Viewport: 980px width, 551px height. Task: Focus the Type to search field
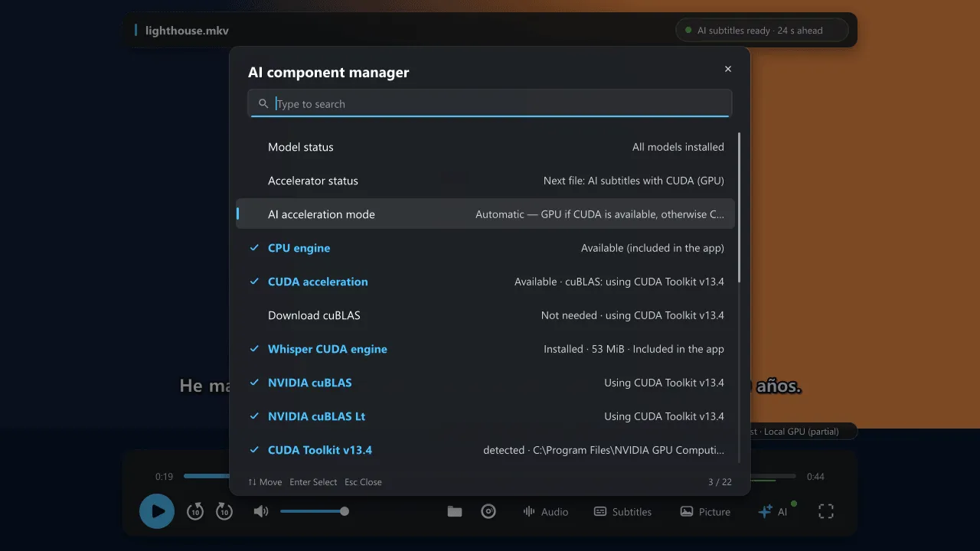click(490, 103)
